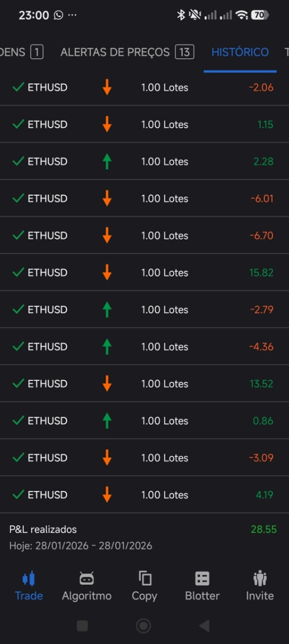The height and width of the screenshot is (644, 289).
Task: Tap orange sell arrow on first ETHUSD trade
Action: pyautogui.click(x=107, y=87)
